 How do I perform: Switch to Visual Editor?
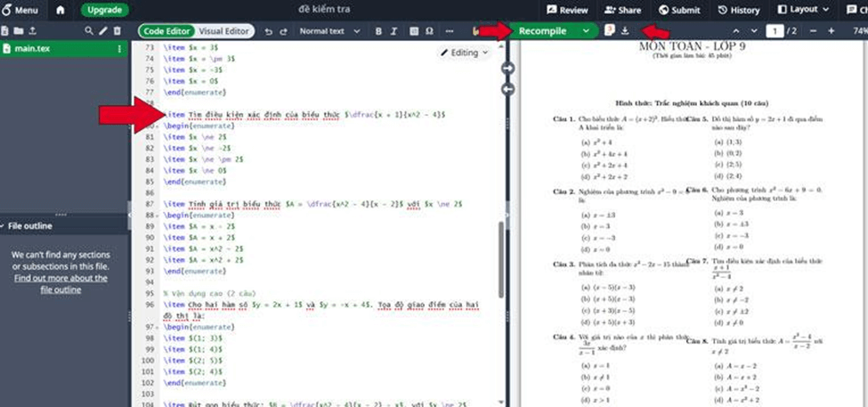point(224,31)
